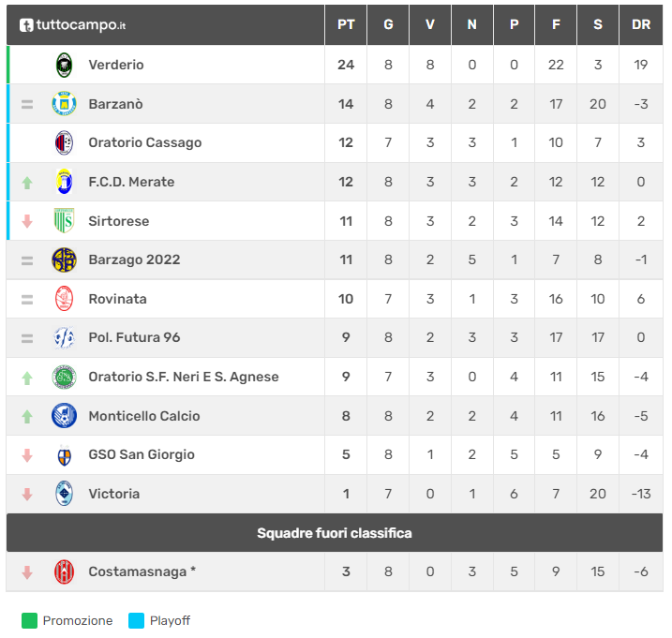This screenshot has height=638, width=672.
Task: Click the Squadre fuori classifica section bar
Action: [x=335, y=533]
